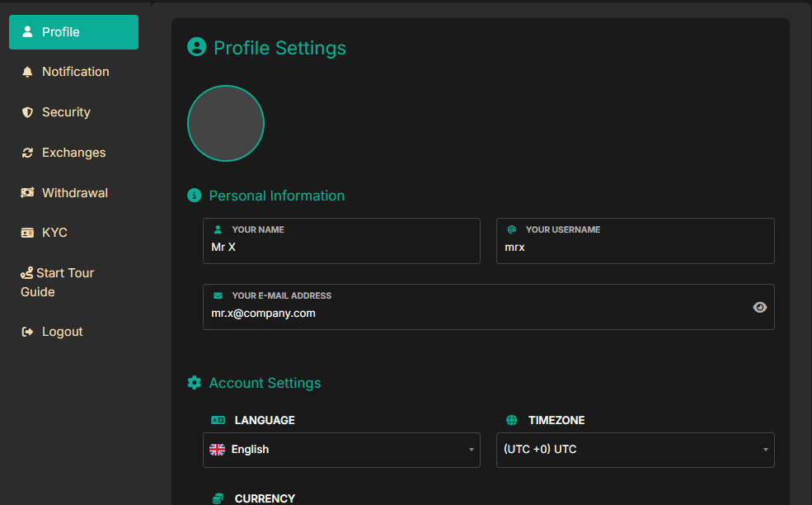The width and height of the screenshot is (812, 505).
Task: Click the Withdrawal money icon
Action: (27, 193)
